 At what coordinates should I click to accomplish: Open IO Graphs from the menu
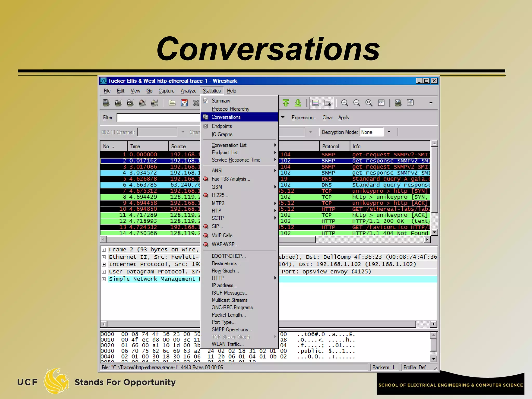coord(222,135)
